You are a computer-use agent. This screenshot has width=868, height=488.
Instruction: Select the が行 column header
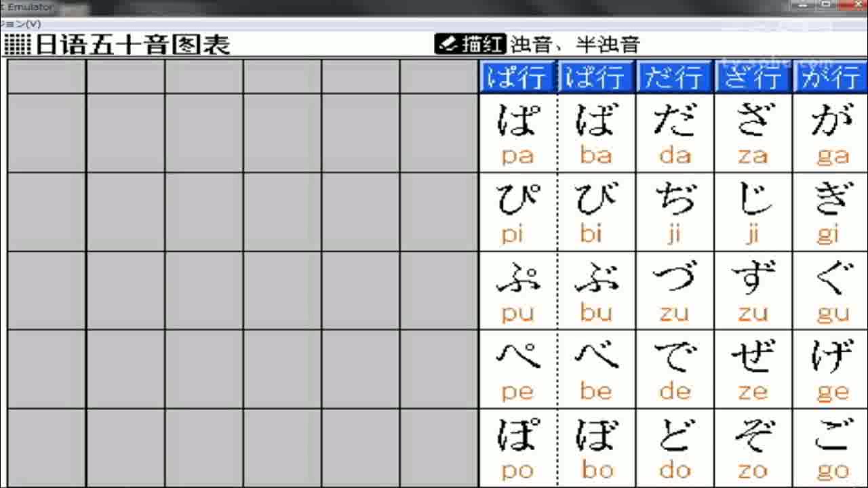pos(831,77)
